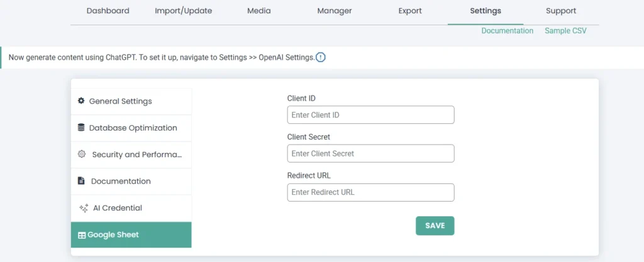The image size is (644, 262).
Task: Select the Redirect URL text box
Action: pyautogui.click(x=370, y=192)
